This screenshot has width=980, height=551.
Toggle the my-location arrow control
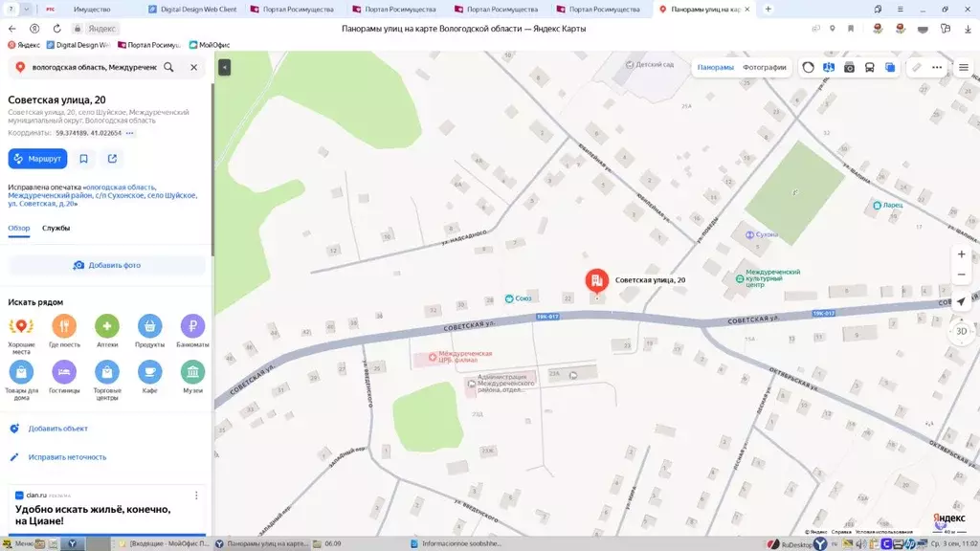coord(961,300)
